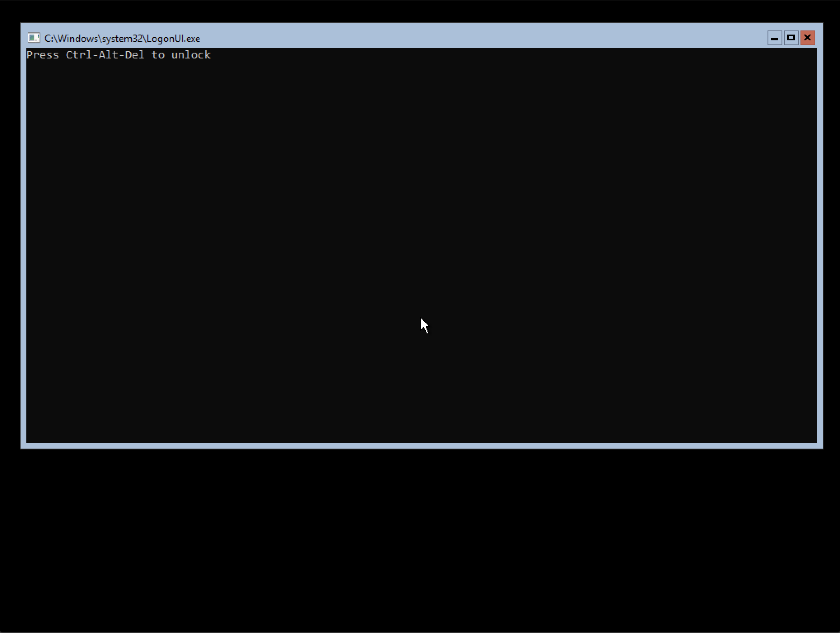Viewport: 840px width, 633px height.
Task: Maximize the LogonUI.exe console window
Action: 791,38
